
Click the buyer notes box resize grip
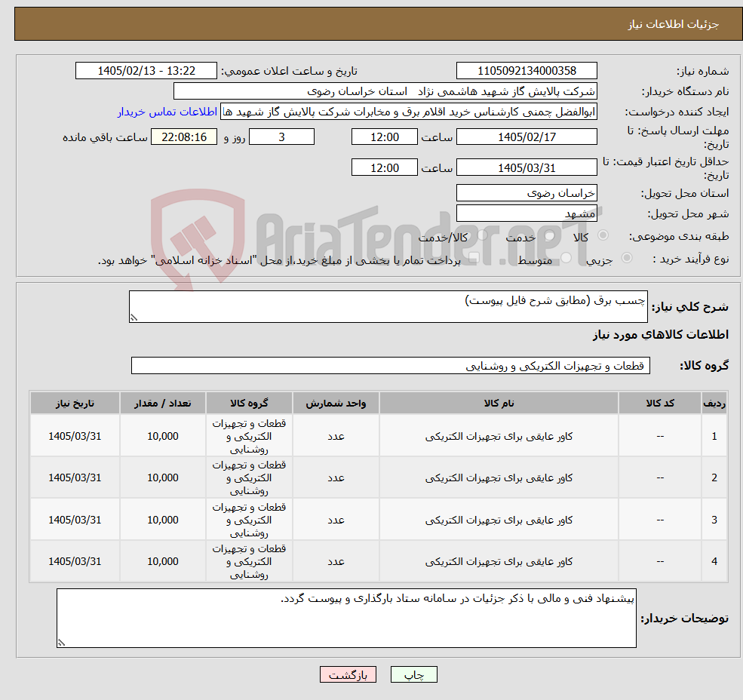tap(61, 643)
